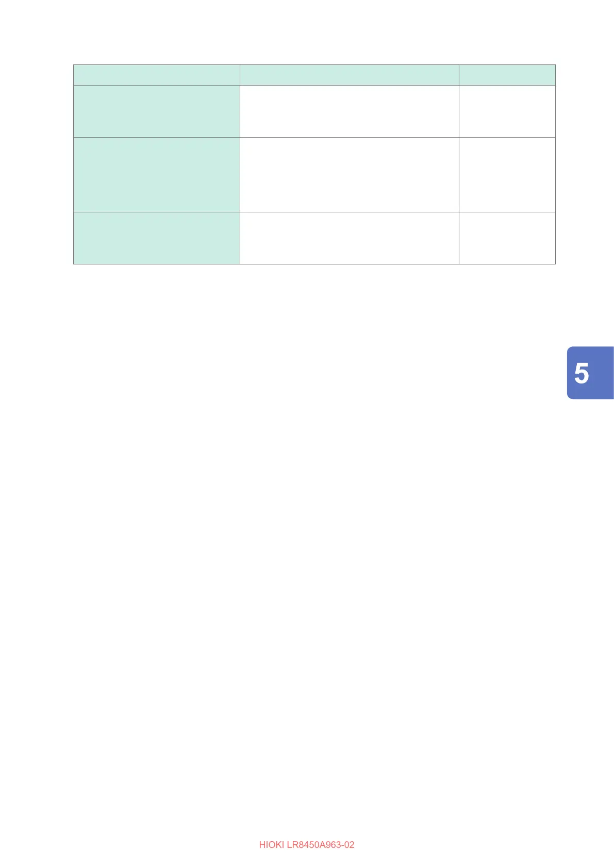
Task: Select the white middle cell of the first body row
Action: 349,111
